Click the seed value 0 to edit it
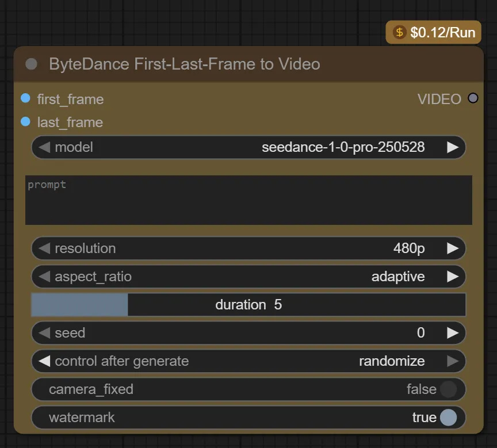This screenshot has width=497, height=448. (x=420, y=333)
